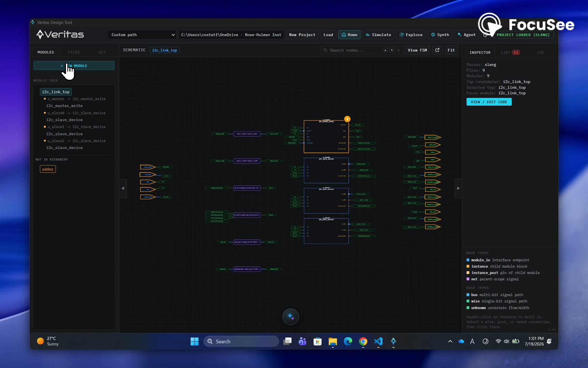Select the u_slave2 instance block

click(326, 231)
